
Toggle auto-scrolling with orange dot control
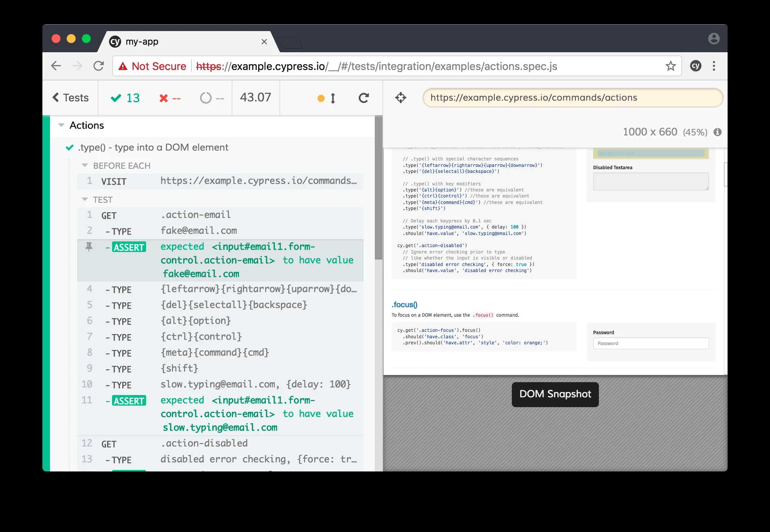(326, 98)
